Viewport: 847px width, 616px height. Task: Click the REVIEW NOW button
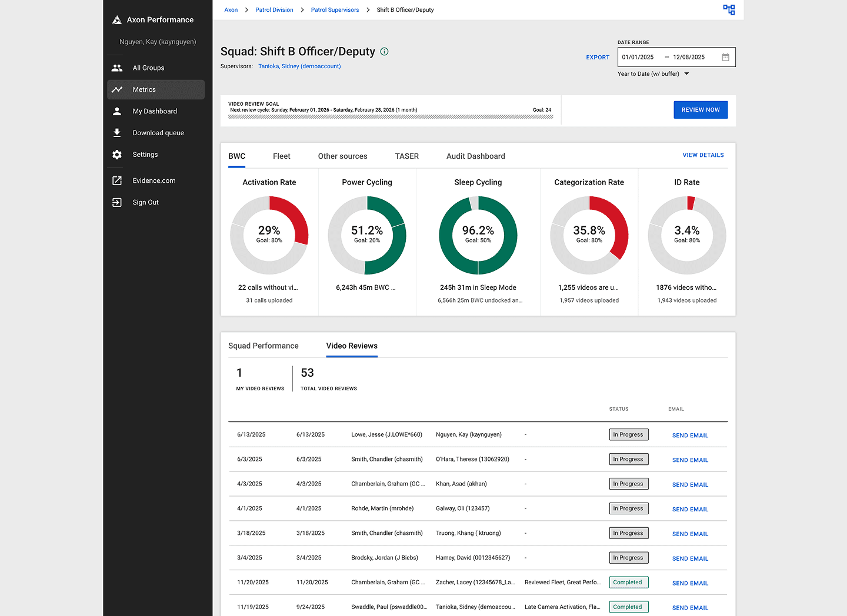[x=701, y=109]
